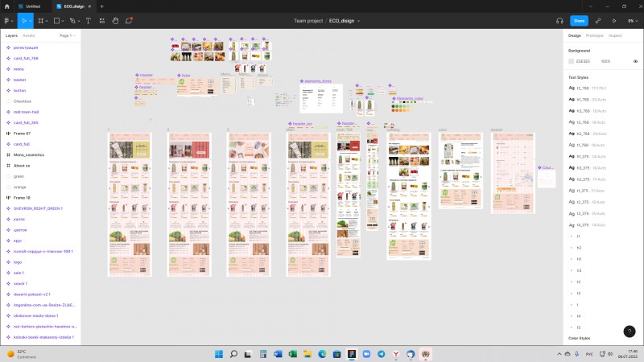Open taskbar search icon
Image resolution: width=644 pixels, height=362 pixels.
[233, 354]
